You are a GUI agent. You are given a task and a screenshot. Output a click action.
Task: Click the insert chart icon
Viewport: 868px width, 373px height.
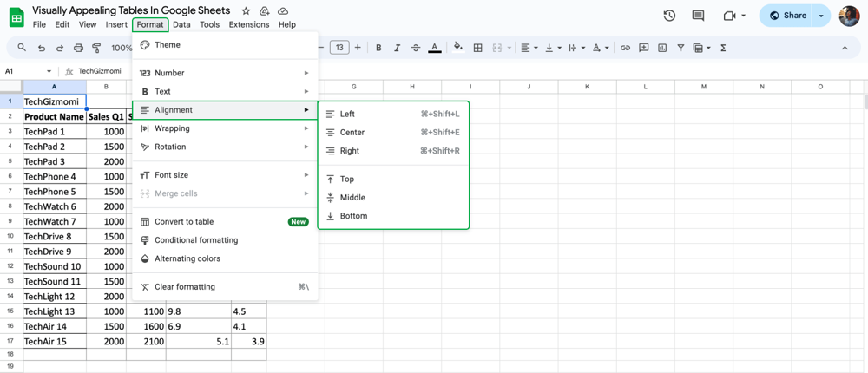pos(662,48)
